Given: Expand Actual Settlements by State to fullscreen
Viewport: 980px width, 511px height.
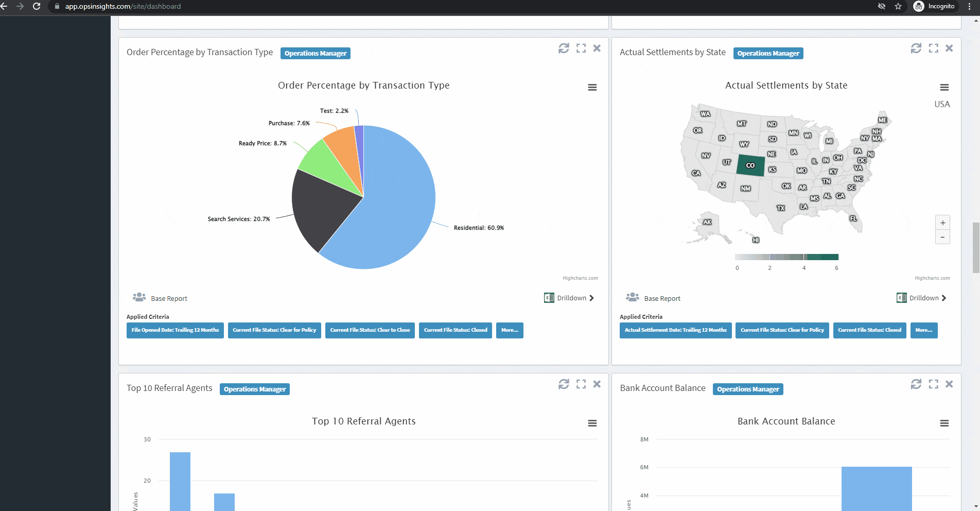Looking at the screenshot, I should (933, 48).
